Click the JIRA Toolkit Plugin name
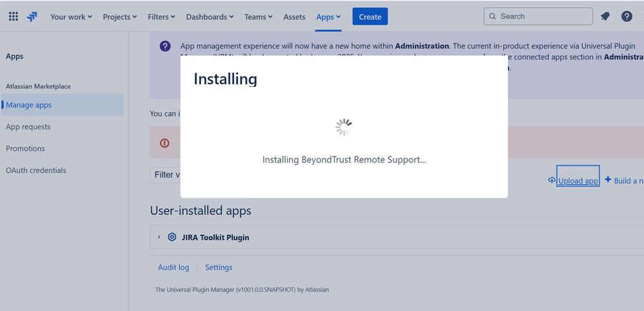Image resolution: width=644 pixels, height=311 pixels. 215,238
